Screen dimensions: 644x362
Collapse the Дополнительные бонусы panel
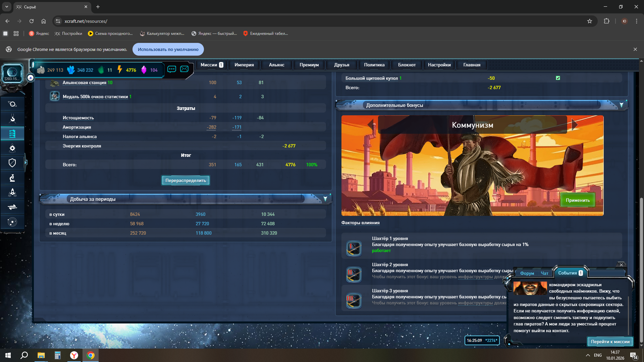621,105
